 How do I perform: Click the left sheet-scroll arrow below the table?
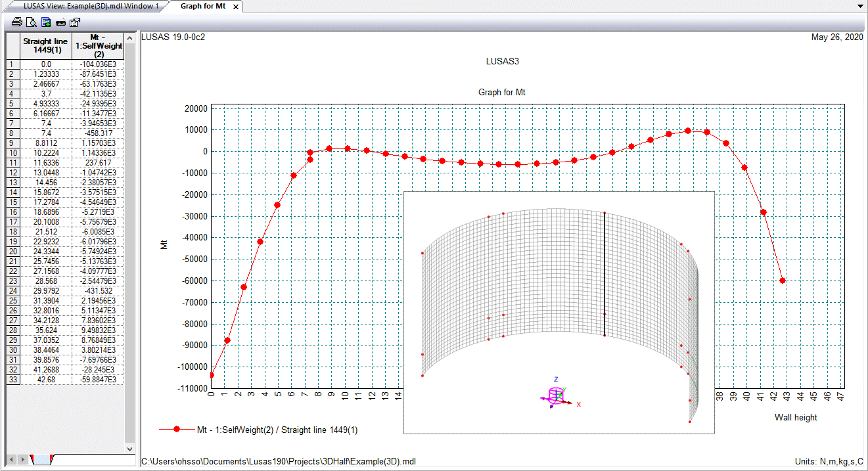point(11,459)
